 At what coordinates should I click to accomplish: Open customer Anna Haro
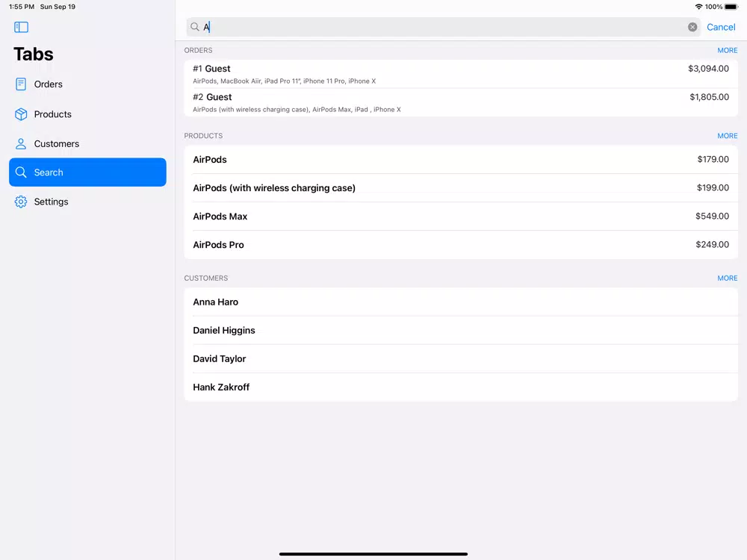tap(461, 302)
